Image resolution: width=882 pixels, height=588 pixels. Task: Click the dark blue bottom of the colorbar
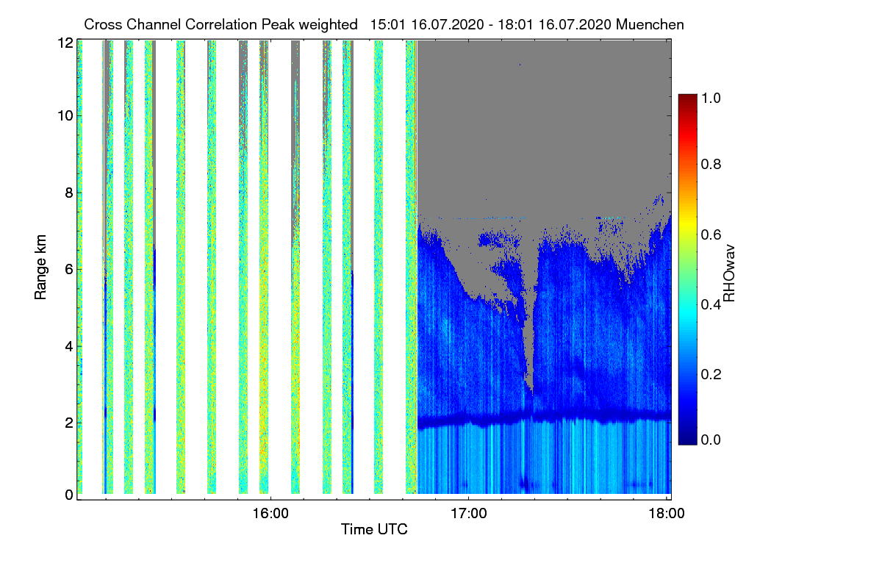687,440
